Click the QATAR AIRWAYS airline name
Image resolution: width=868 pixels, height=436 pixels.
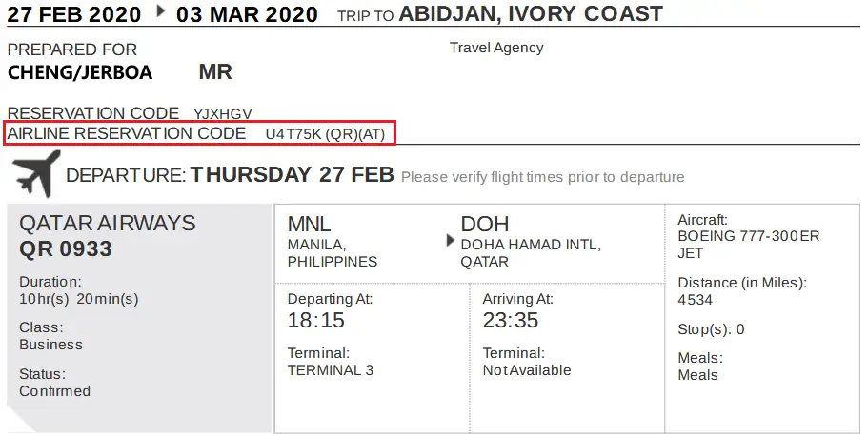pyautogui.click(x=108, y=223)
